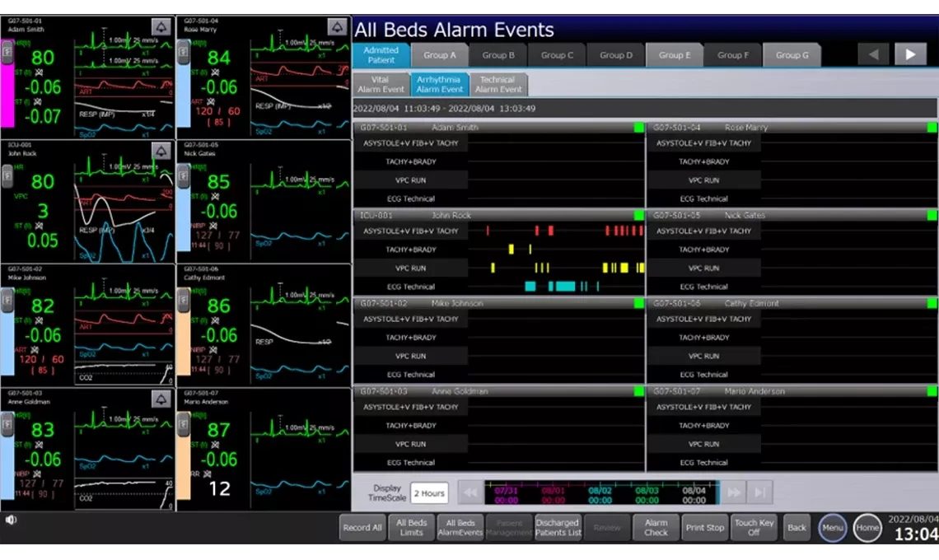Select the Group E tab
Viewport: 939px width, 560px height.
[675, 55]
